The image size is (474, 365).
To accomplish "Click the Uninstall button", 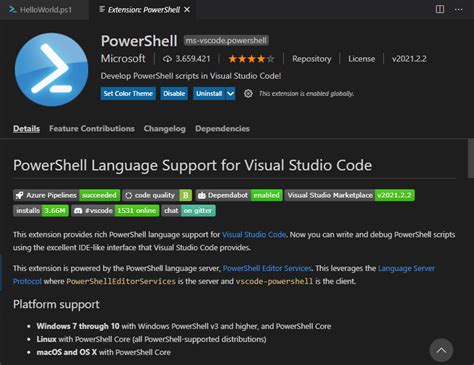I will tap(209, 94).
